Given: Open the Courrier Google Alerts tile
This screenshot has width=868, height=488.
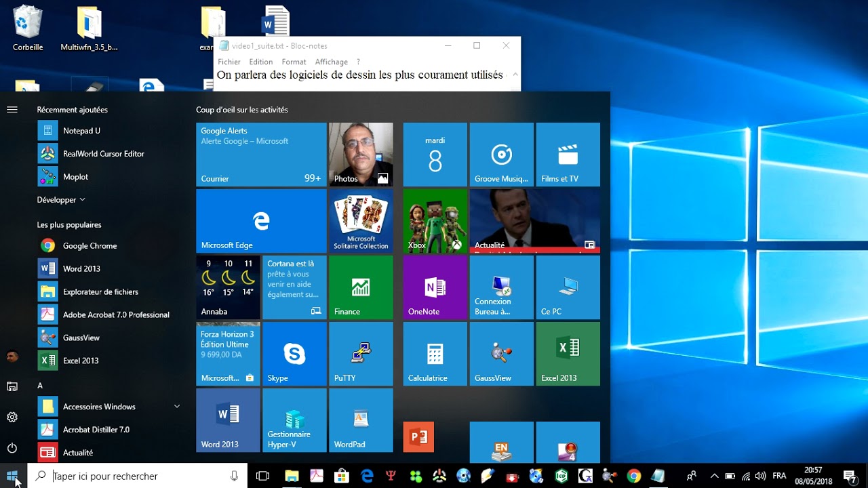Looking at the screenshot, I should 261,155.
